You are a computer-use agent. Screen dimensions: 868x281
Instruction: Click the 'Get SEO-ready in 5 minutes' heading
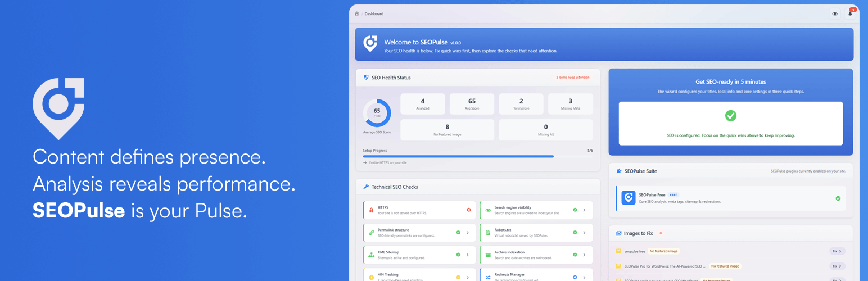[x=731, y=81]
